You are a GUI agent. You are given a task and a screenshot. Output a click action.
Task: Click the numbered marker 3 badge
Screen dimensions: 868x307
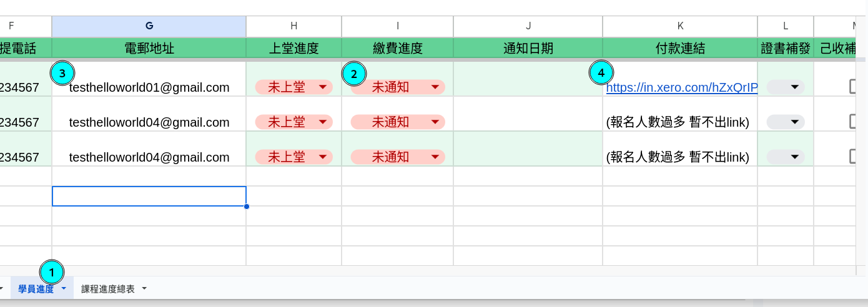pos(61,74)
